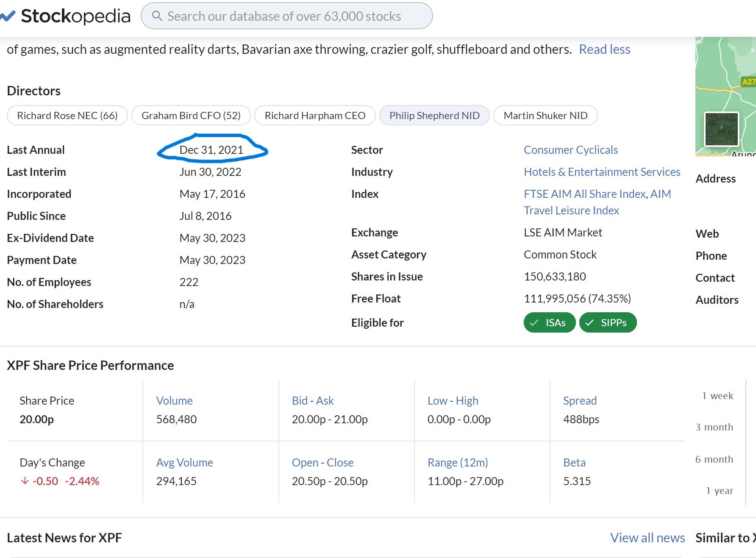Select the 6 month performance period

714,459
